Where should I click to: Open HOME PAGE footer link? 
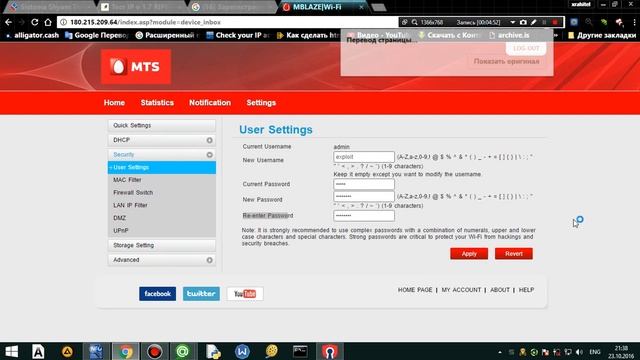click(x=415, y=290)
